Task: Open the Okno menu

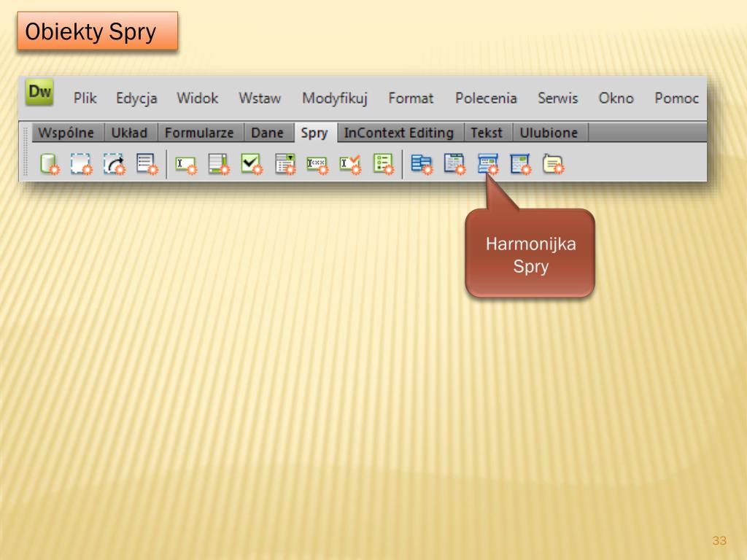Action: pos(616,98)
